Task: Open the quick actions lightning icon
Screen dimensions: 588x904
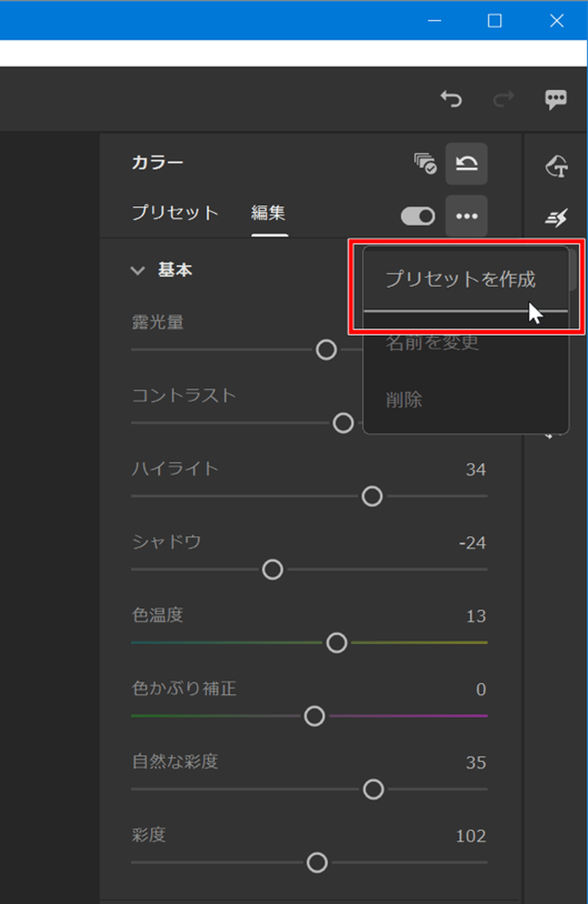Action: [x=557, y=218]
